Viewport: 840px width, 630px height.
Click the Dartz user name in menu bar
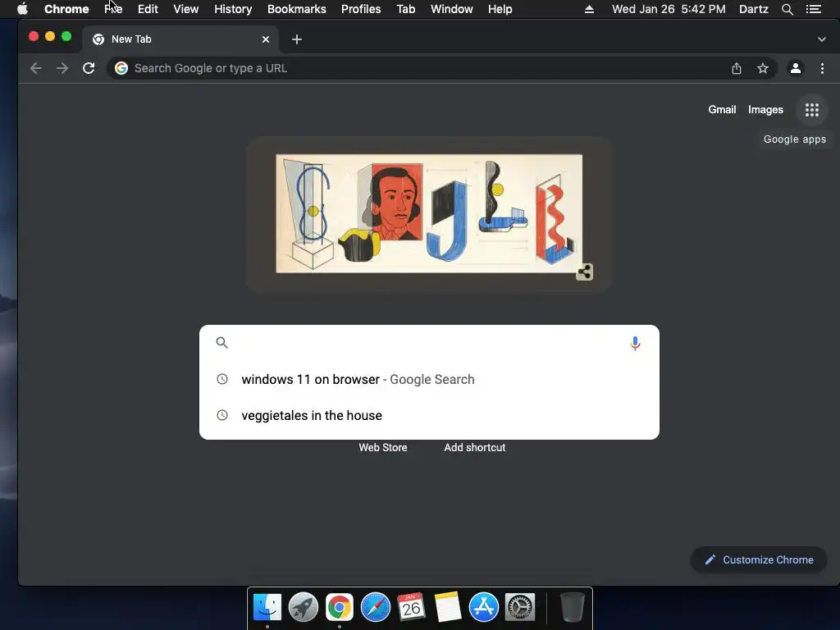(754, 9)
